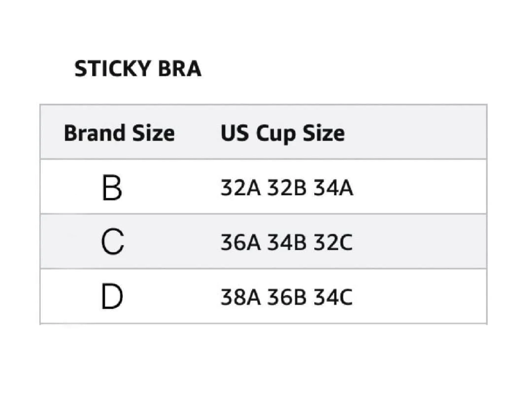Click Size in the Brand Size header
Screen dimensions: 532x418
(154, 134)
